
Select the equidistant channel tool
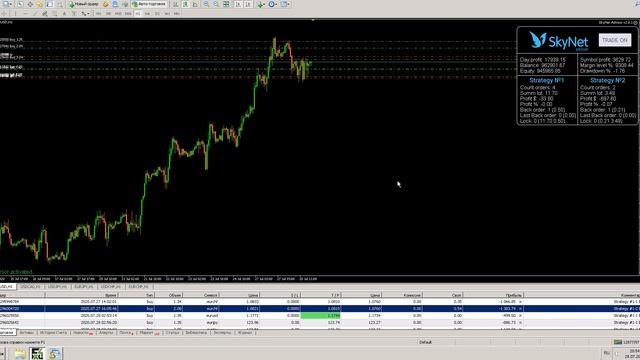tap(44, 13)
